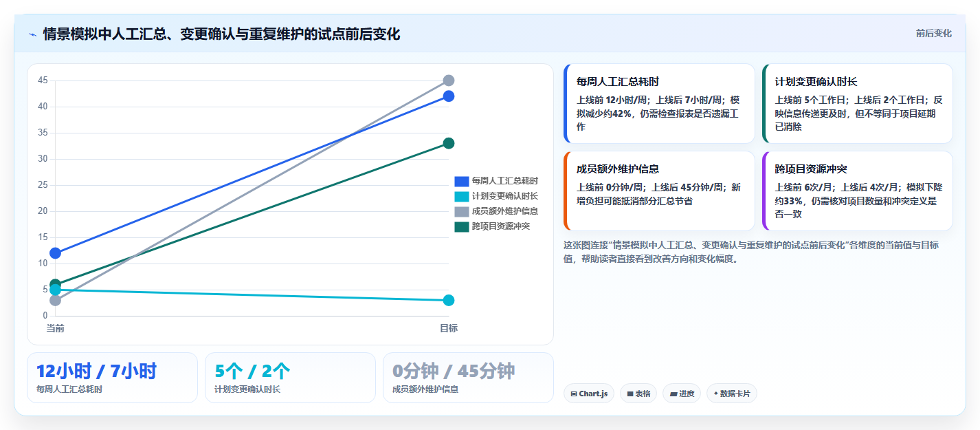980x430 pixels.
Task: Click the 12小时 / 7小时 stat card
Action: (x=112, y=378)
